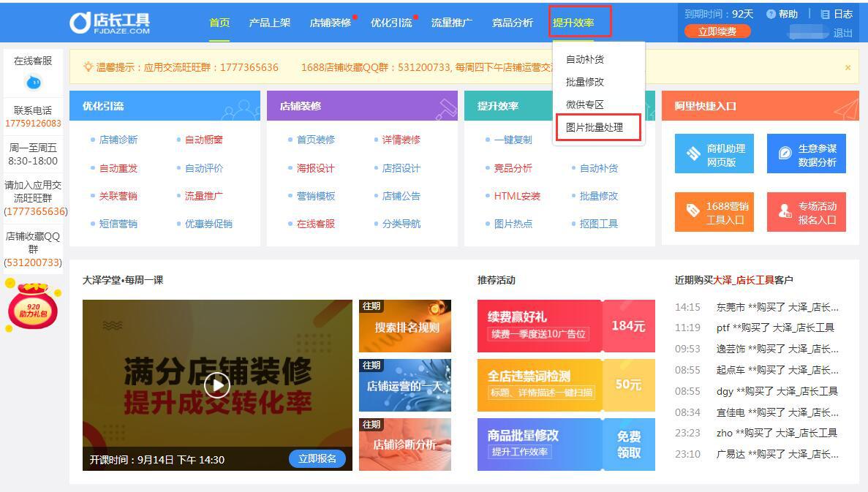Select 自动补货 in dropdown menu
Screen dimensions: 868x492
pos(585,59)
